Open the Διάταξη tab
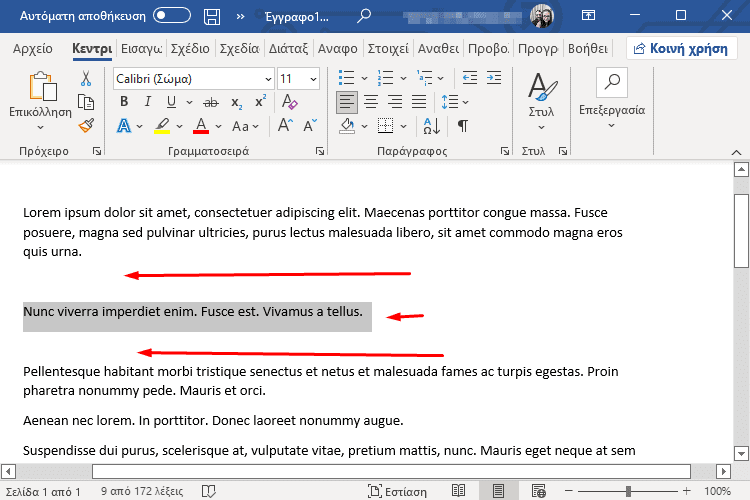 (x=288, y=49)
